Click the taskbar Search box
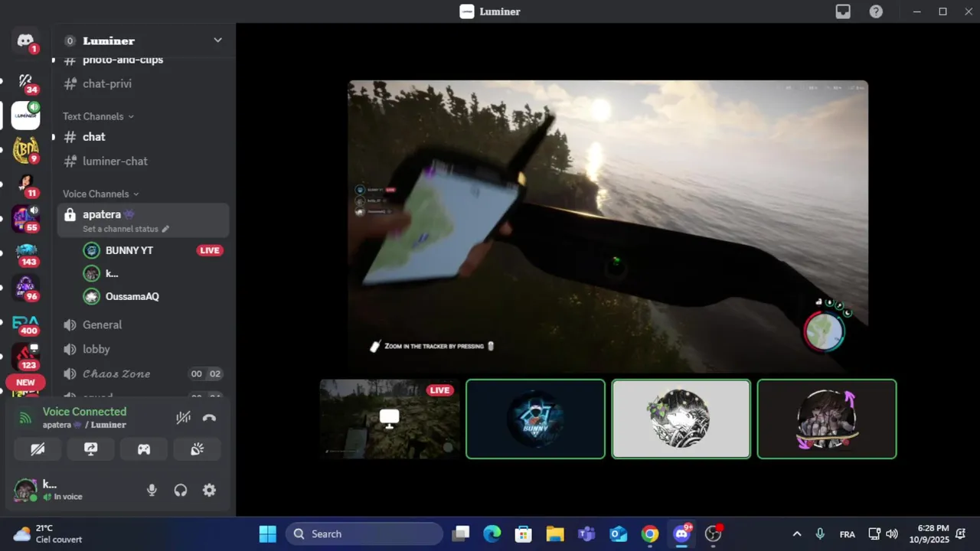The height and width of the screenshot is (551, 980). (x=364, y=533)
